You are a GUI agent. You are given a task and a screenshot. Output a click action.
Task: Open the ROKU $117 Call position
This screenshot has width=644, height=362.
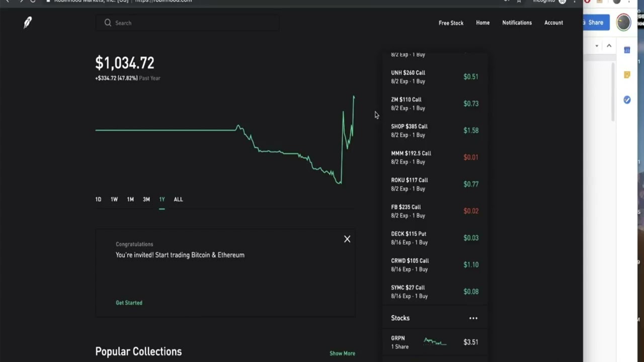click(x=435, y=184)
